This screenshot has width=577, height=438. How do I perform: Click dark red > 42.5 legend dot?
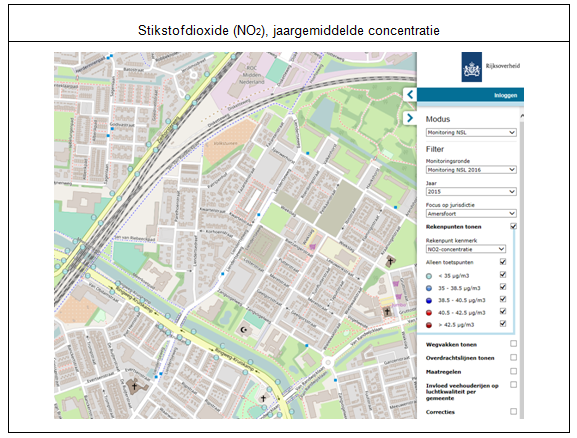pyautogui.click(x=429, y=325)
